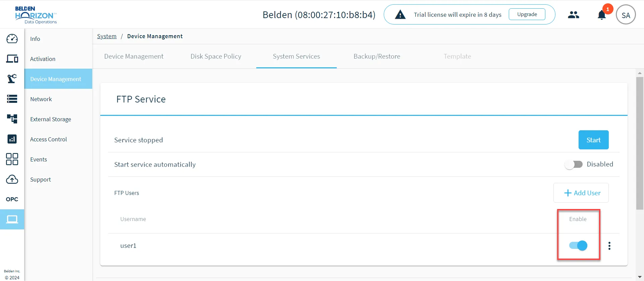Start the FTP service
The width and height of the screenshot is (644, 281).
click(x=594, y=140)
